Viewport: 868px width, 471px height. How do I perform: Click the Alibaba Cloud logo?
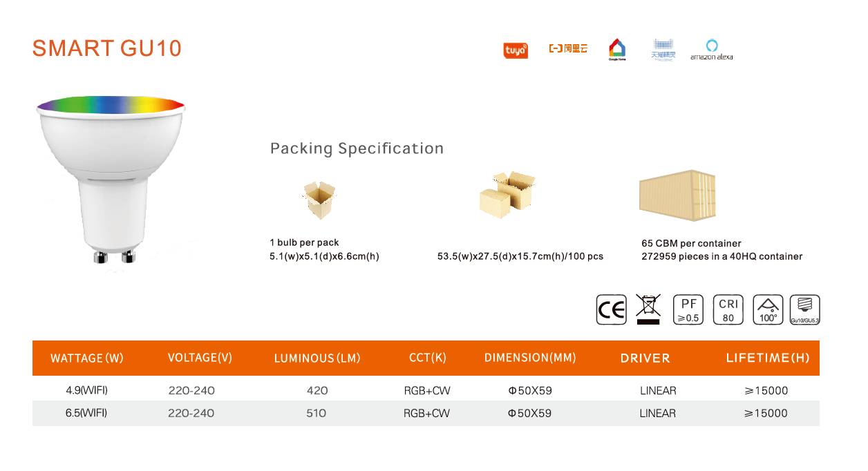coord(568,48)
